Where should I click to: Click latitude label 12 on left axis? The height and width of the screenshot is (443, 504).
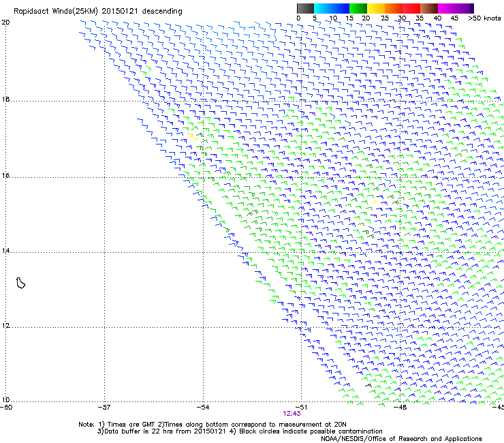click(x=5, y=326)
